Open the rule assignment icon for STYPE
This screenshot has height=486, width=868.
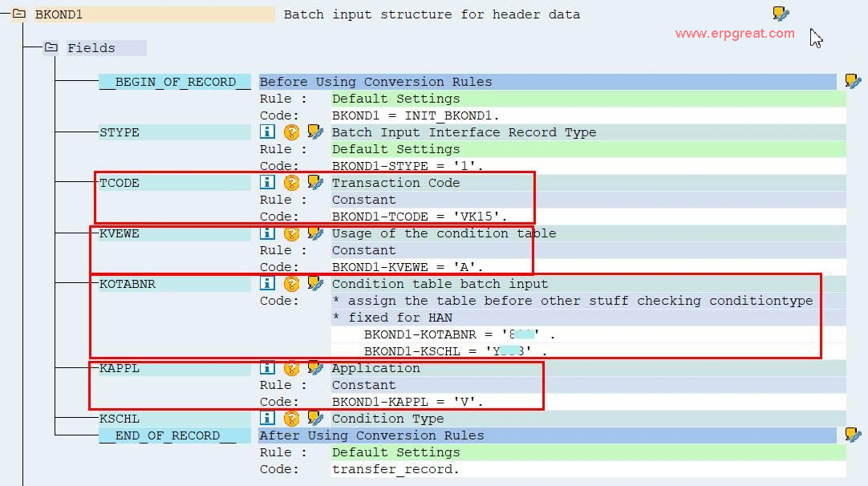click(315, 132)
